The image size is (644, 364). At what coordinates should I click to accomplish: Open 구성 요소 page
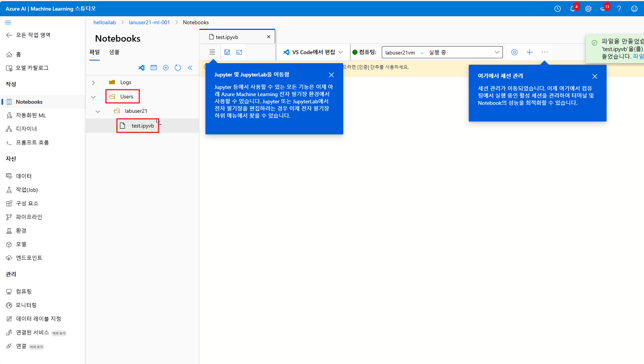[x=43, y=203]
